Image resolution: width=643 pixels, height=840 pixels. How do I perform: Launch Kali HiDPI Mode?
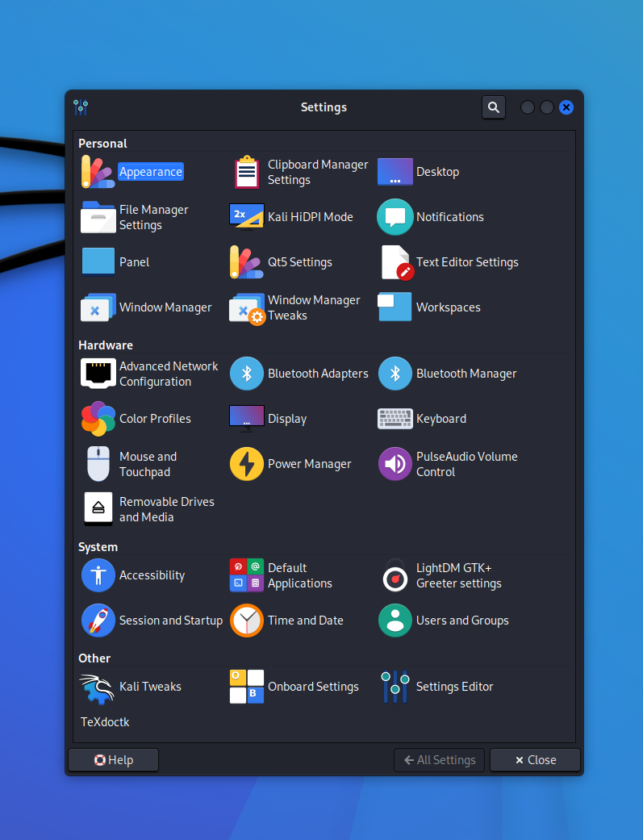[x=247, y=217]
